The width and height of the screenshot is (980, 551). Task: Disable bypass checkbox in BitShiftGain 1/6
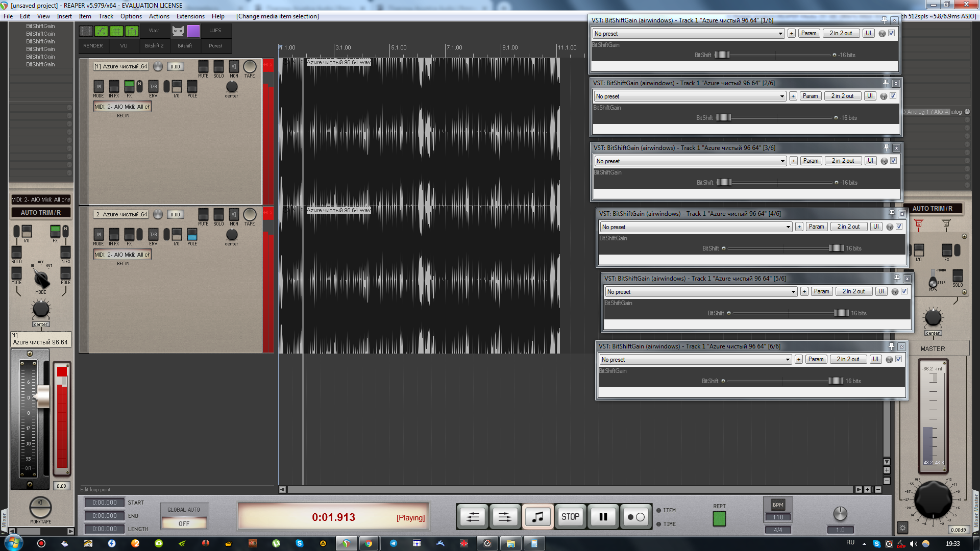click(891, 33)
